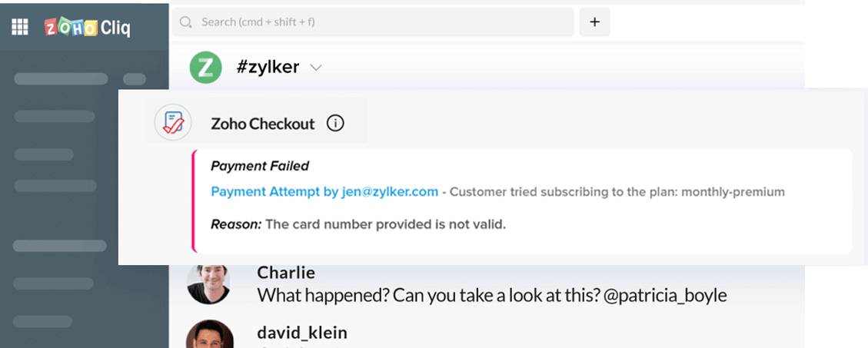
Task: Open the @patricia_boyle mention
Action: pyautogui.click(x=664, y=295)
